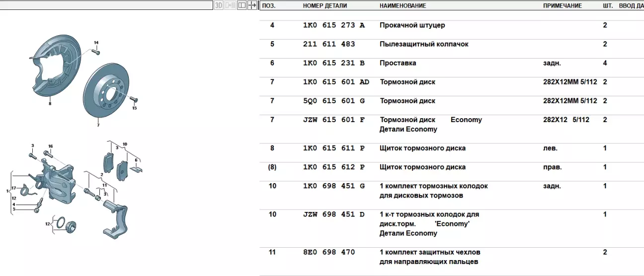Click the ПРИМЕЧАНИЕ column header
Screen dimensions: 644x276
(563, 6)
